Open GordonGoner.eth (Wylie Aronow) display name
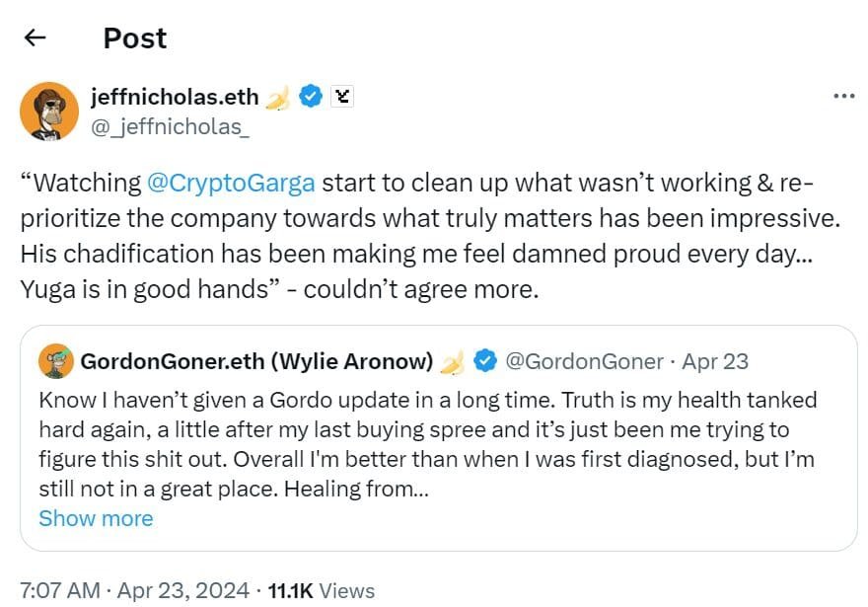The height and width of the screenshot is (607, 868). tap(256, 362)
